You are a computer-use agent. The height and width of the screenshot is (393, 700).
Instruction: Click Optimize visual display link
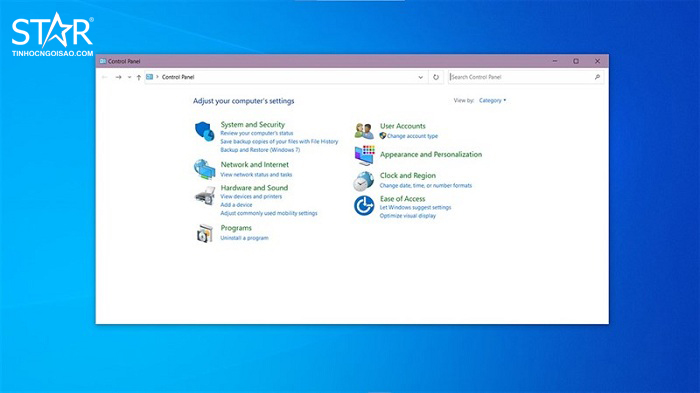[408, 216]
